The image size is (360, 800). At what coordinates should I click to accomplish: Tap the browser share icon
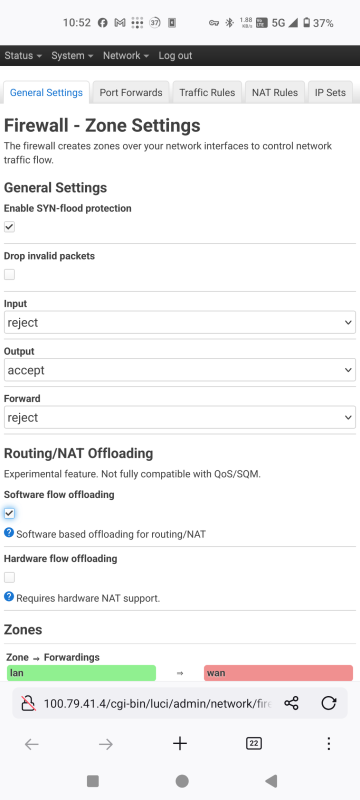[291, 704]
